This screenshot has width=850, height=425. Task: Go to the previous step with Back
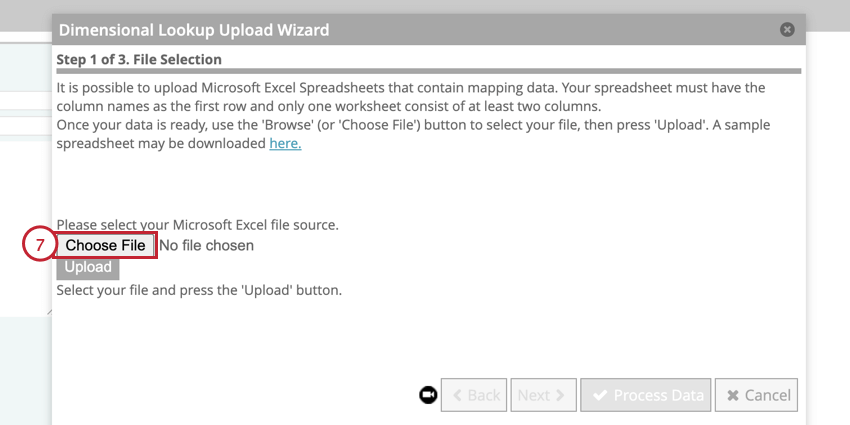tap(474, 395)
